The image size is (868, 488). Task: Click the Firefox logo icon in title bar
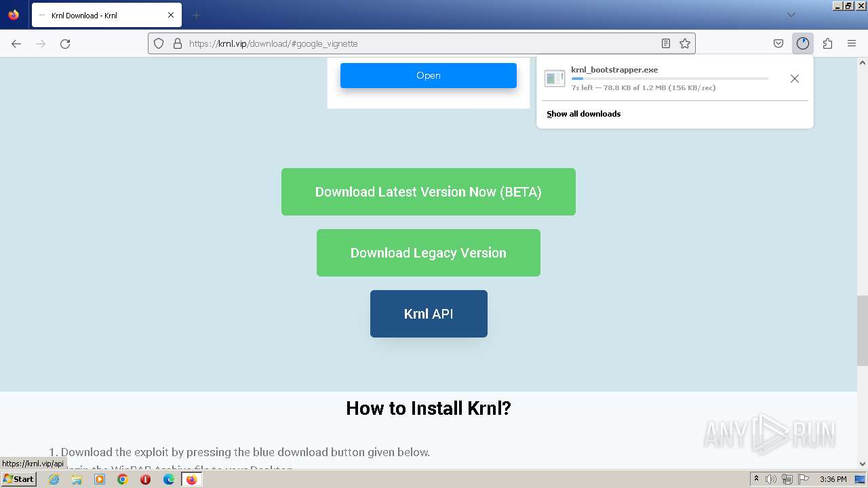(x=14, y=15)
